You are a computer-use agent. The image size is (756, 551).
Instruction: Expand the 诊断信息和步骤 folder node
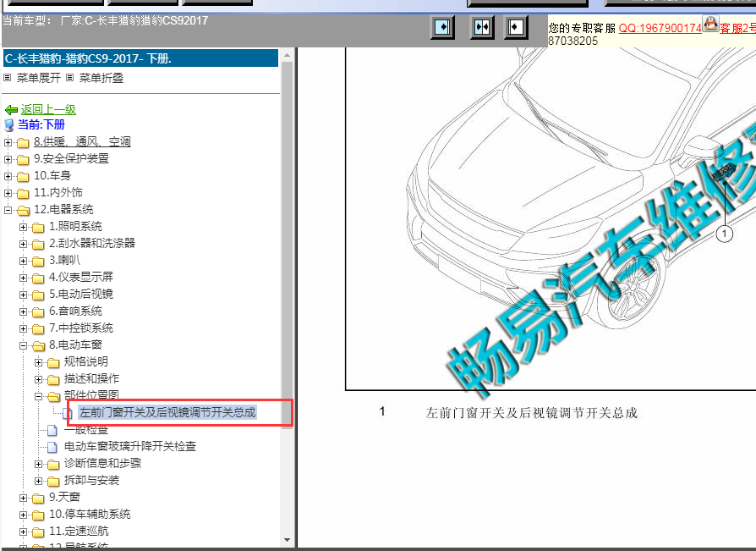tap(39, 464)
